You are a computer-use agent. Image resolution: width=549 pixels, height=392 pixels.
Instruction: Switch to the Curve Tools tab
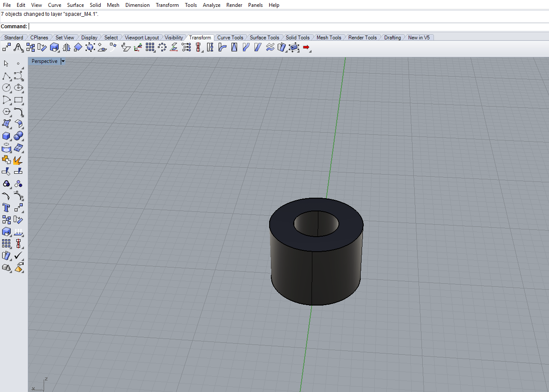[230, 38]
